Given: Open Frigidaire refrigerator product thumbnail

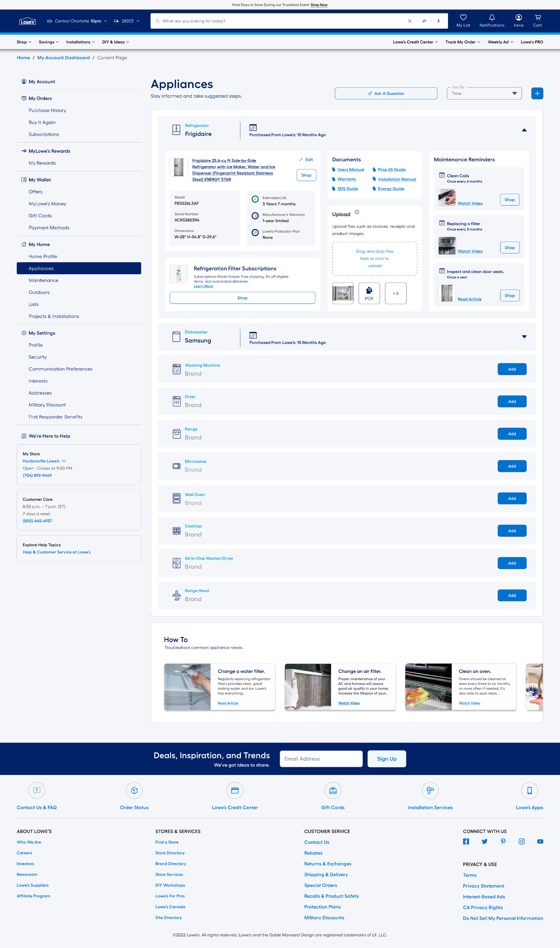Looking at the screenshot, I should click(x=179, y=167).
